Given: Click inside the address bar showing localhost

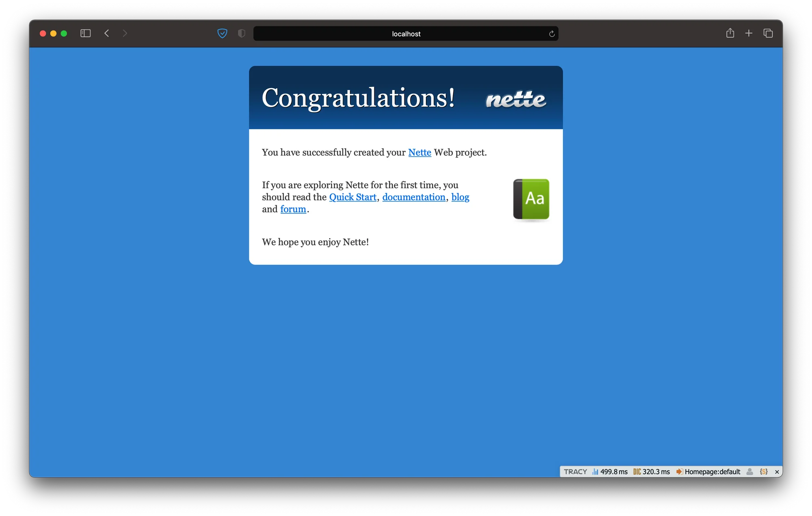Looking at the screenshot, I should [406, 34].
